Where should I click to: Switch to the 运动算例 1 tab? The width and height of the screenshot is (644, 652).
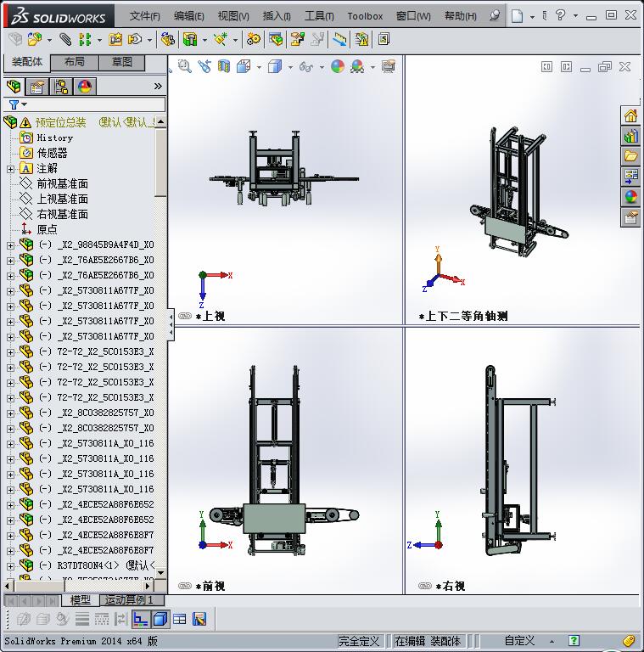click(x=132, y=600)
